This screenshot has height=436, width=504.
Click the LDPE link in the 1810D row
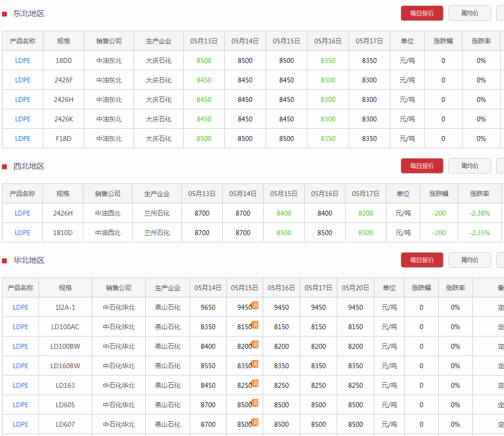(22, 233)
